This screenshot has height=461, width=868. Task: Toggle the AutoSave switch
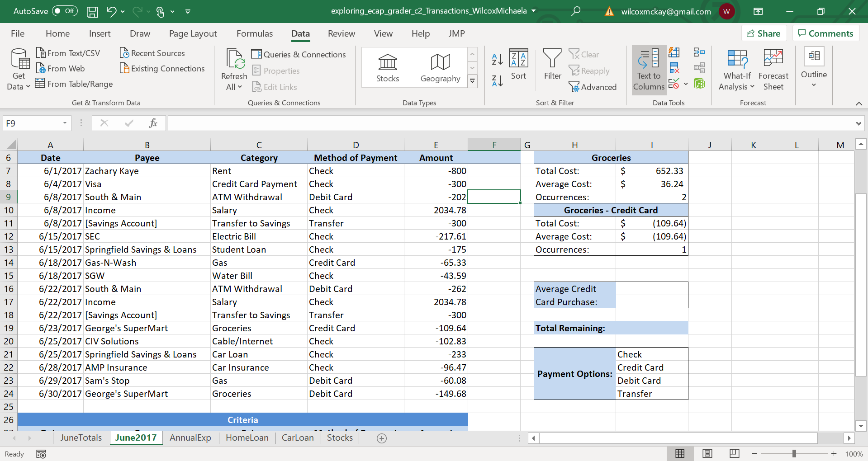(x=65, y=11)
